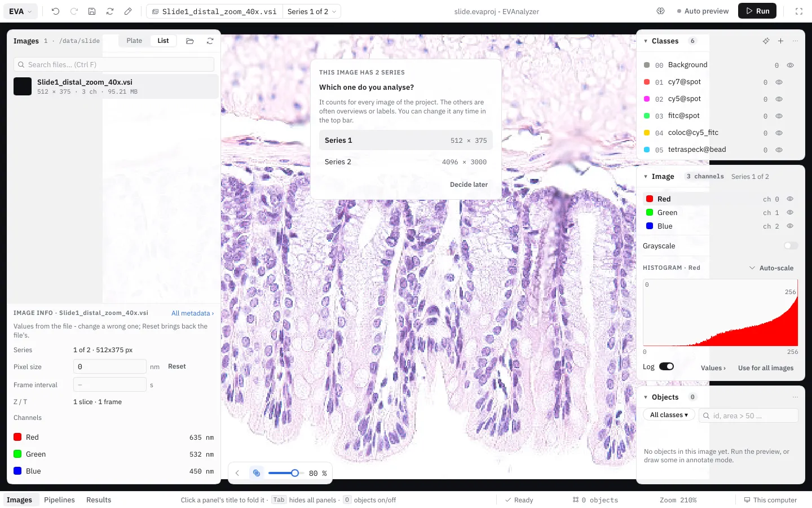
Task: Switch to the Pipelines tab
Action: click(x=59, y=500)
